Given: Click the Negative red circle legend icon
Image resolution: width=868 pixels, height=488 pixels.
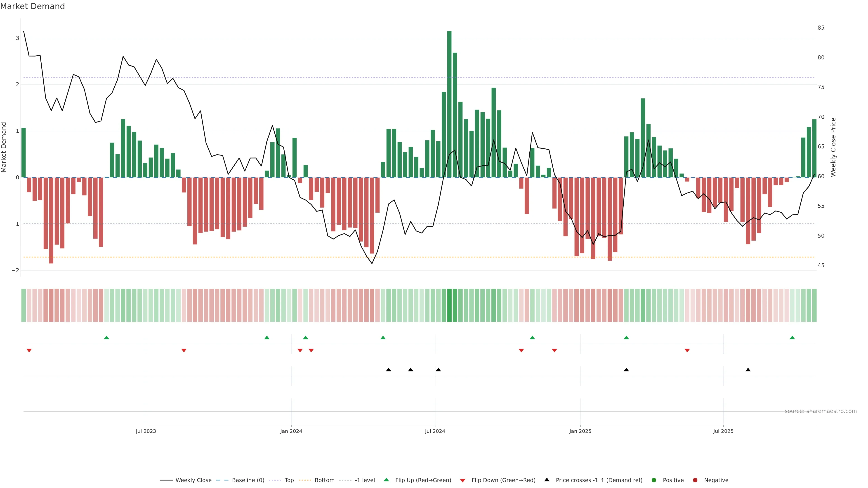Looking at the screenshot, I should [695, 480].
